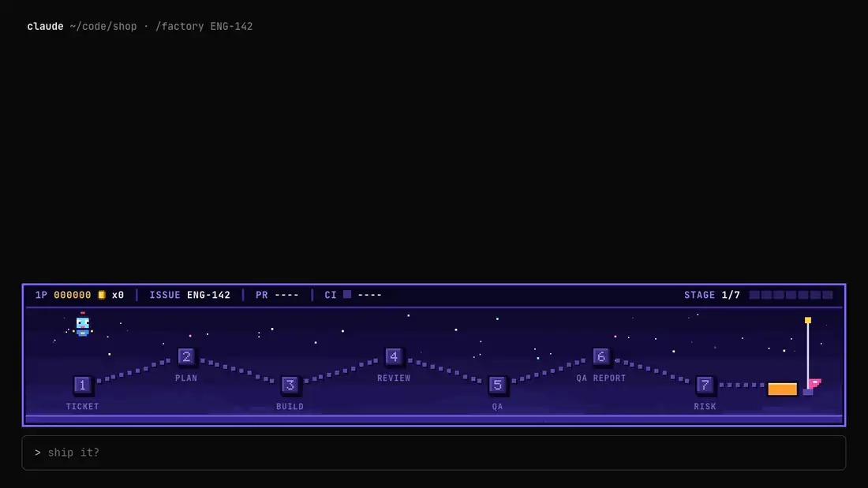
Task: Click the score '000000' value
Action: tap(73, 295)
